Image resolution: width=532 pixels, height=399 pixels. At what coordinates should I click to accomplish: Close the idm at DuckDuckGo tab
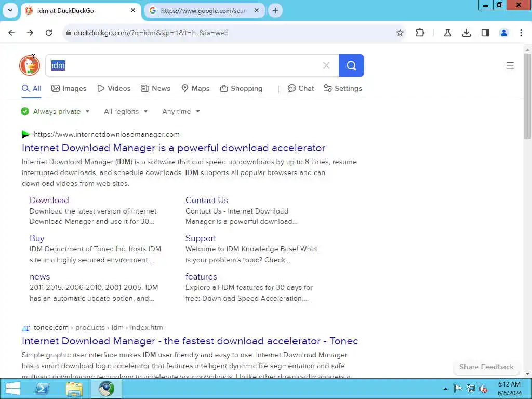pyautogui.click(x=133, y=10)
